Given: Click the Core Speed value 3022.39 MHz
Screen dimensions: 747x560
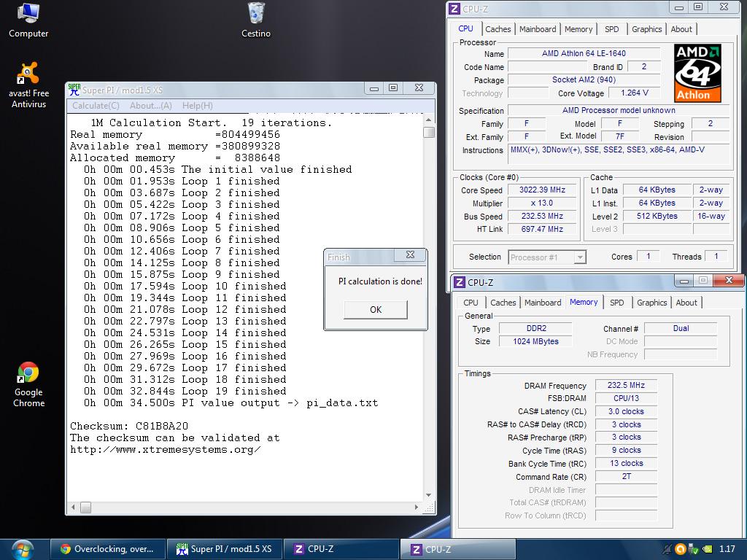Looking at the screenshot, I should tap(542, 190).
